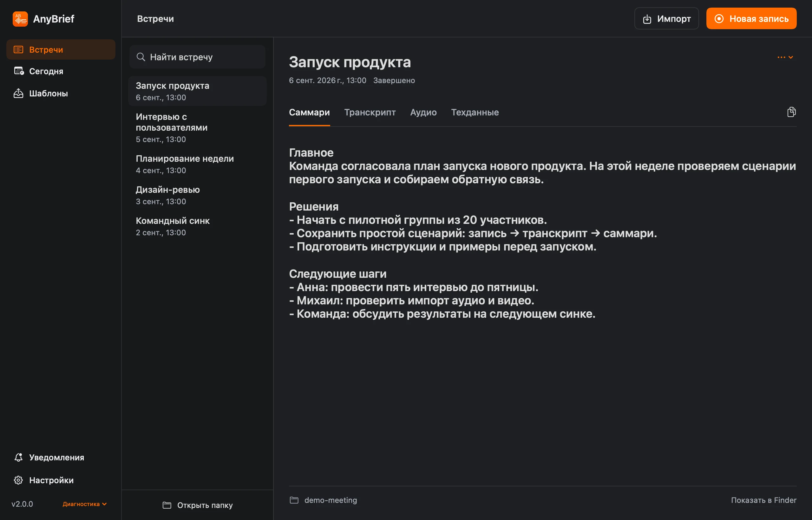Open Шаблоны templates icon in sidebar
The image size is (812, 520).
point(19,93)
